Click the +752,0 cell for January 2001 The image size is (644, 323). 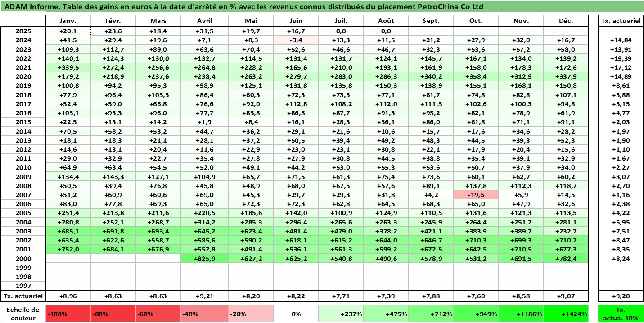(68, 249)
